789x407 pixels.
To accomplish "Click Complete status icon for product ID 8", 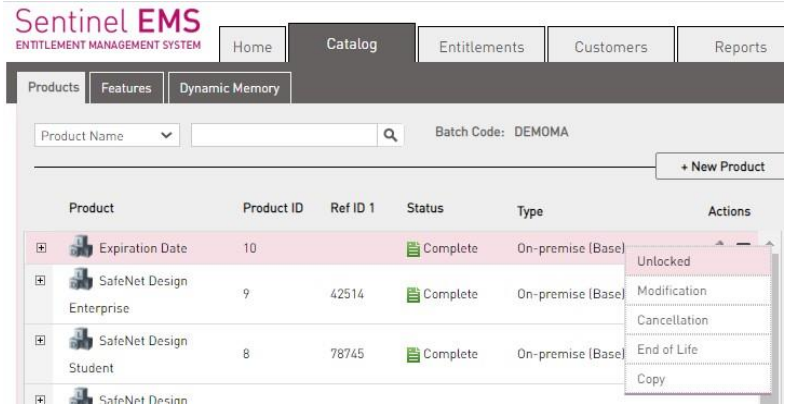I will [x=413, y=352].
